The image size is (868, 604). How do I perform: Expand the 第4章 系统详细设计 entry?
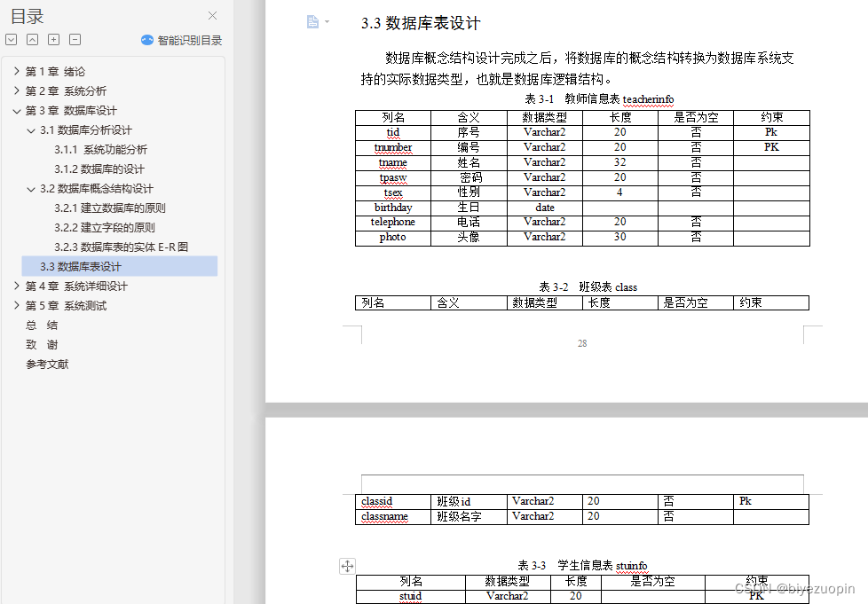coord(18,286)
